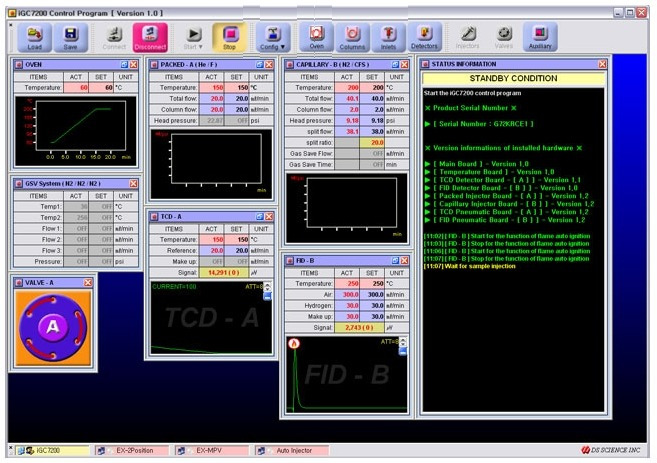Open the Inlets toolbar icon
Viewport: 657px width, 463px height.
(388, 37)
